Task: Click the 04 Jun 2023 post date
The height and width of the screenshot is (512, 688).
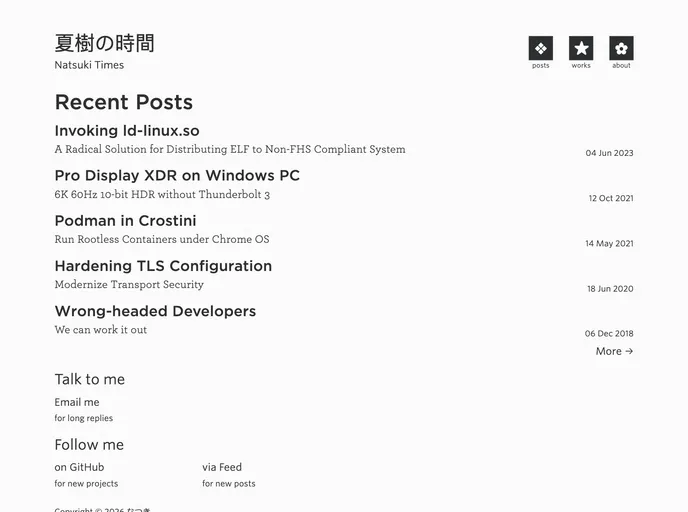Action: [x=609, y=153]
